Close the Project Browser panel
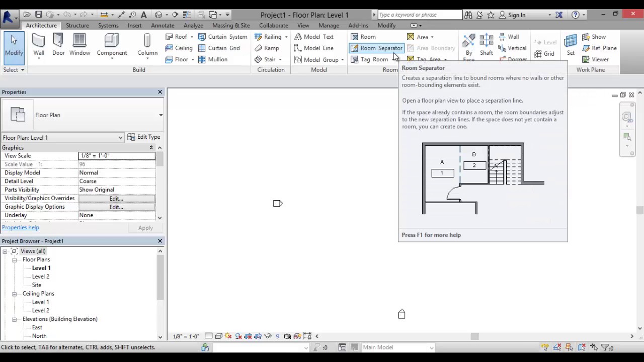The width and height of the screenshot is (644, 362). click(160, 241)
